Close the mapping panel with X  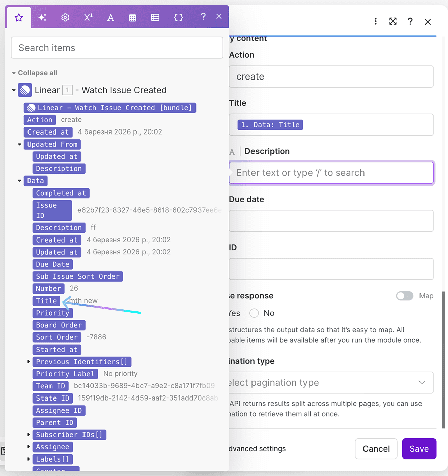(219, 16)
